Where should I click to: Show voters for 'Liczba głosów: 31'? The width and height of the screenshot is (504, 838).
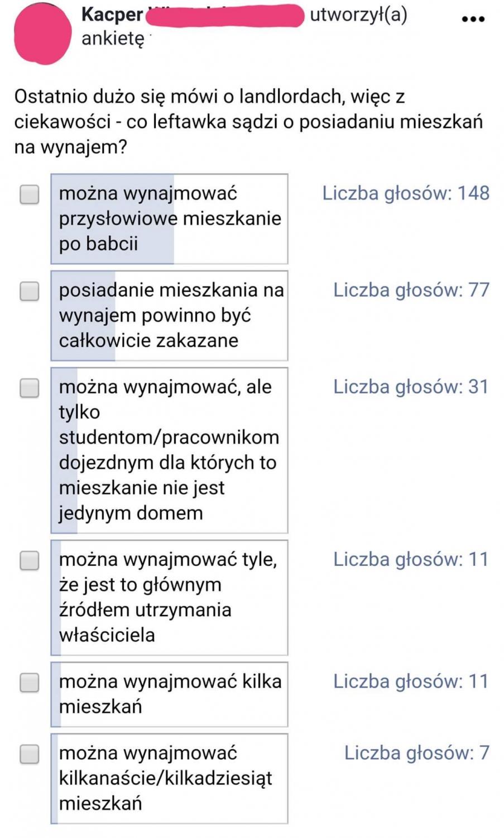[411, 387]
